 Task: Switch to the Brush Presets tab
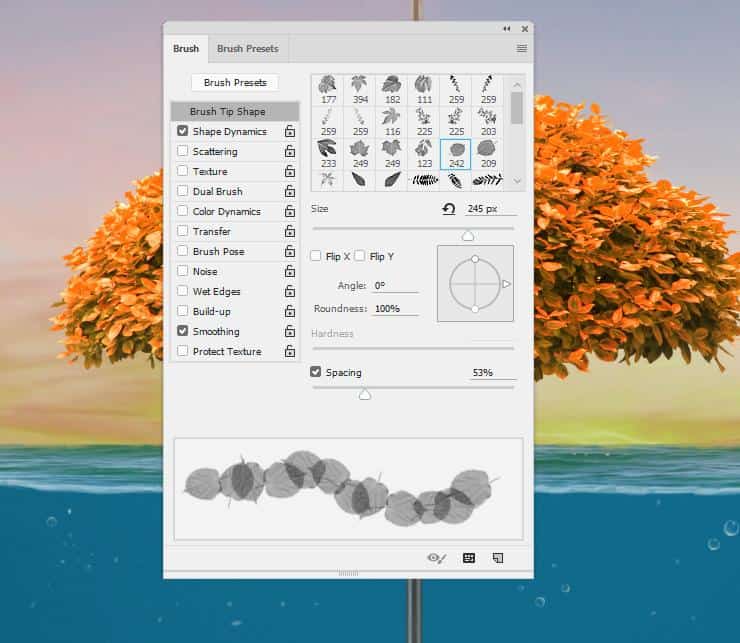(x=248, y=49)
